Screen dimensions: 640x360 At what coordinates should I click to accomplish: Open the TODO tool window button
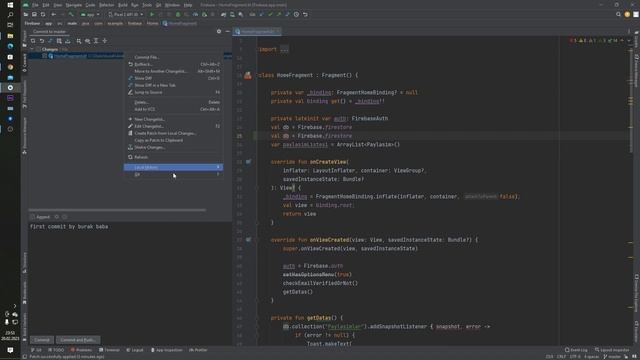tap(56, 350)
